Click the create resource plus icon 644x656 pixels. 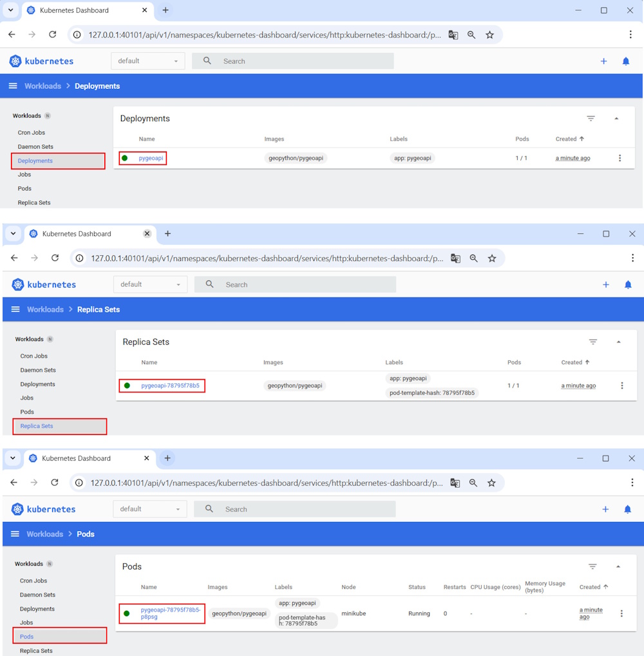(603, 61)
